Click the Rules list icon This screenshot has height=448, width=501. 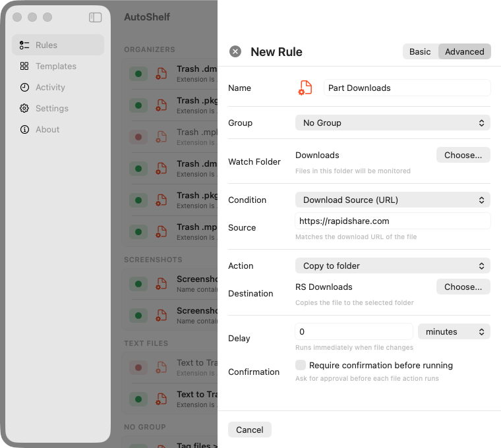click(24, 45)
